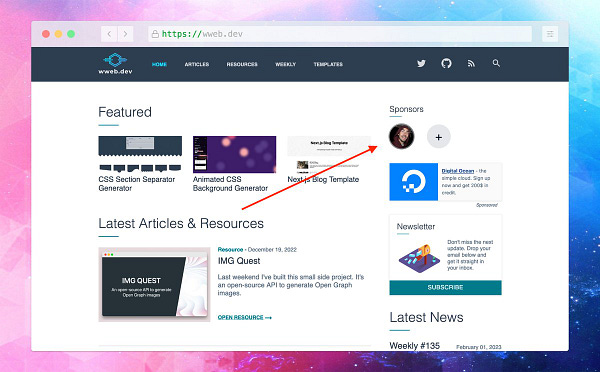
Task: Click the February 01, 2023 date
Action: coord(478,347)
